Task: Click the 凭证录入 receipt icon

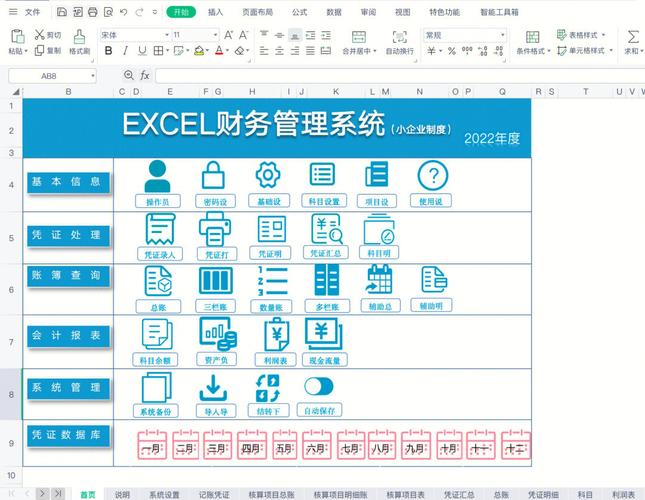Action: tap(160, 229)
